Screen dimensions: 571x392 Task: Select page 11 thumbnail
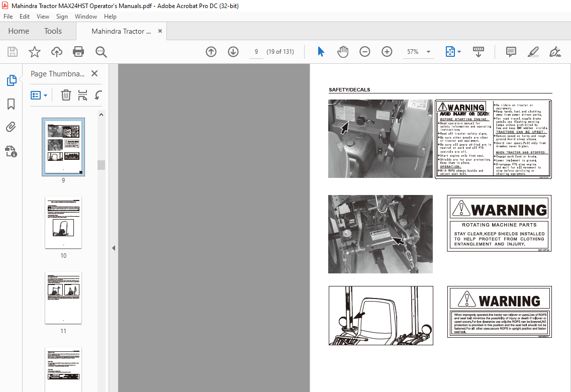(63, 298)
